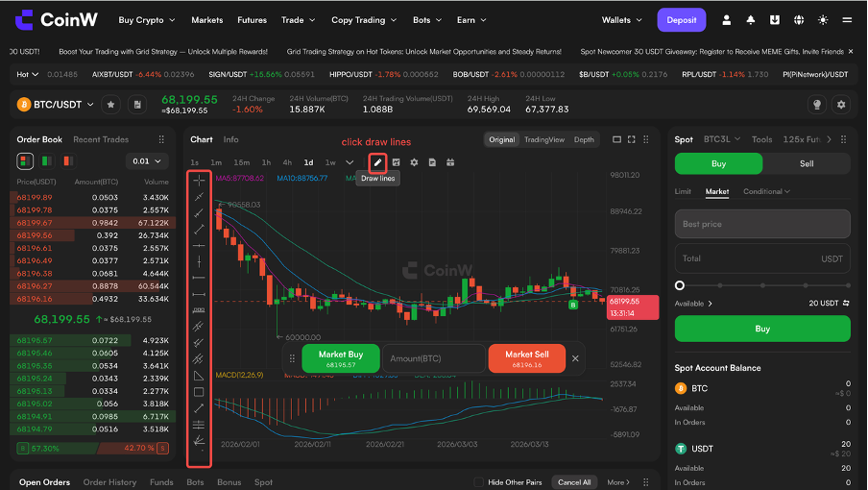The image size is (868, 490).
Task: Open chart settings gear in chart toolbar
Action: pos(414,162)
